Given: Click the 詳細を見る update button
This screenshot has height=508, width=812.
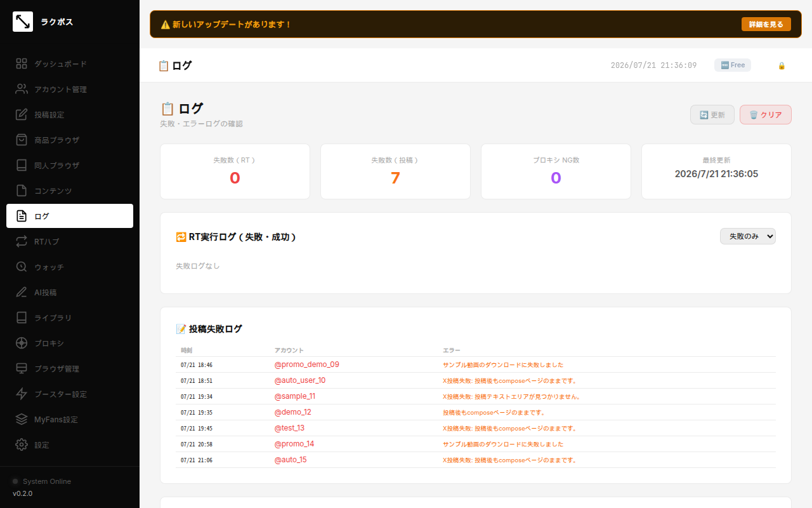Looking at the screenshot, I should [766, 24].
